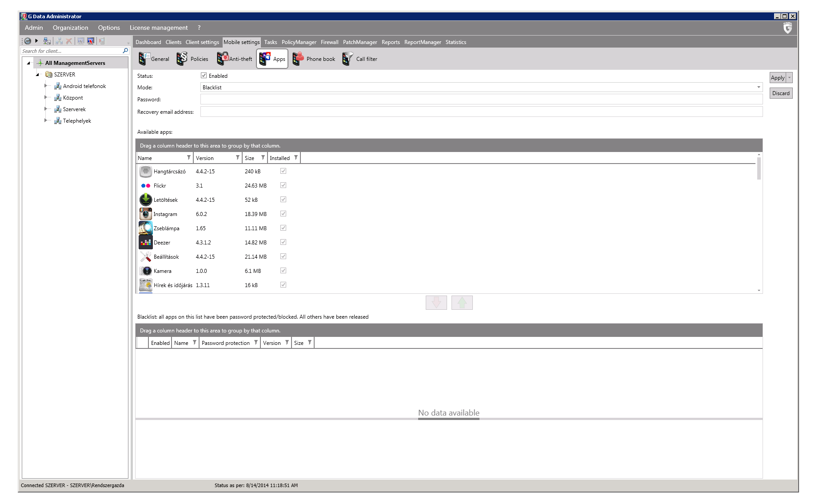Open the Options menu
The width and height of the screenshot is (819, 504).
[109, 28]
